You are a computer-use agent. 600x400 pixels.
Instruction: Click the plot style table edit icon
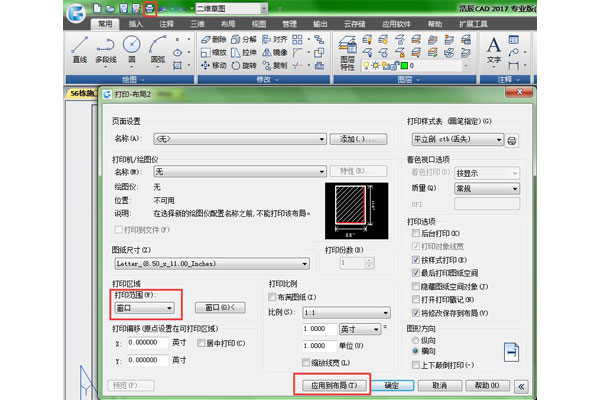[x=510, y=139]
